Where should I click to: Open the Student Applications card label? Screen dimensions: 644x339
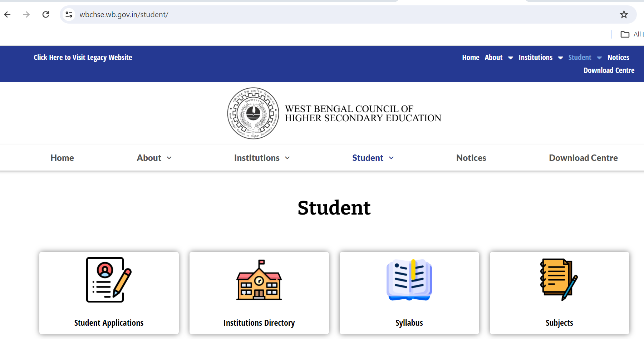point(109,323)
